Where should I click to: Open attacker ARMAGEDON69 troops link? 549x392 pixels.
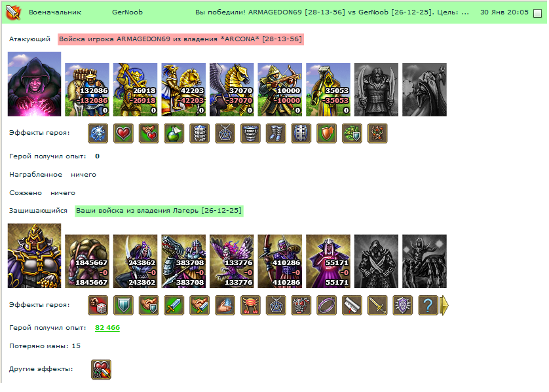click(181, 39)
